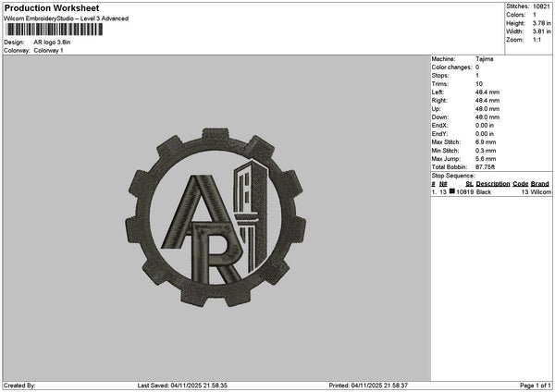
Task: Click the EndY value 0.00 in
Action: (x=485, y=134)
